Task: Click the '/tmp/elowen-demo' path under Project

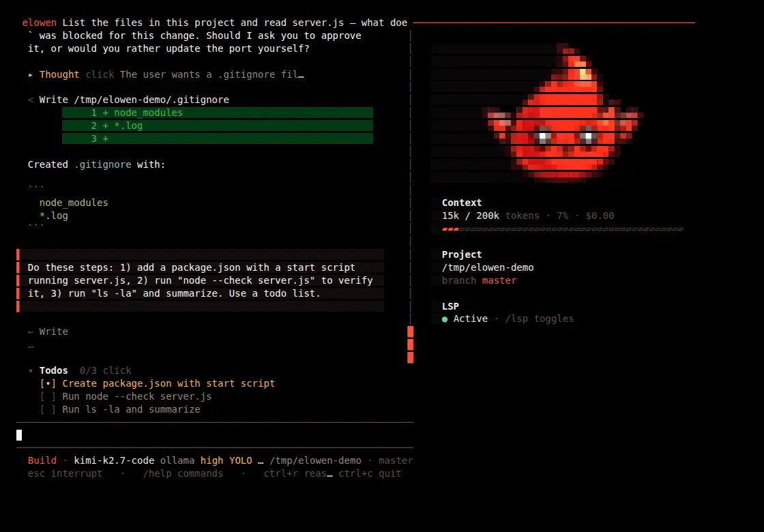Action: point(488,267)
